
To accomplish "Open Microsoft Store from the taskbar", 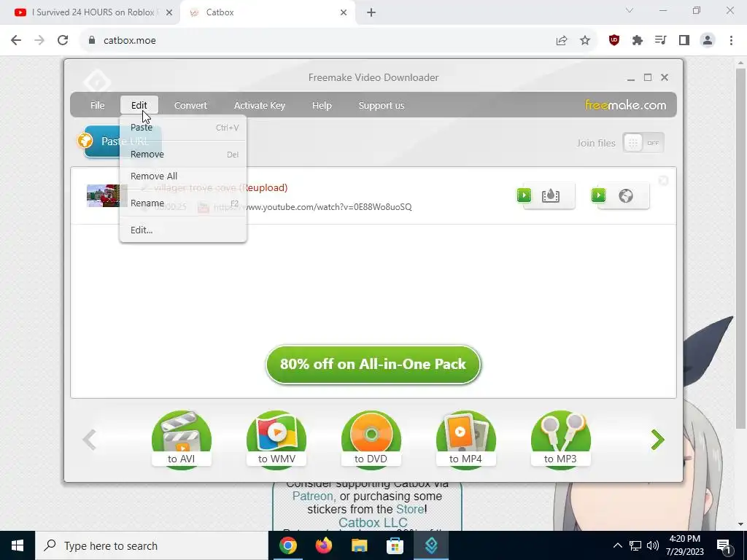I will pos(395,545).
